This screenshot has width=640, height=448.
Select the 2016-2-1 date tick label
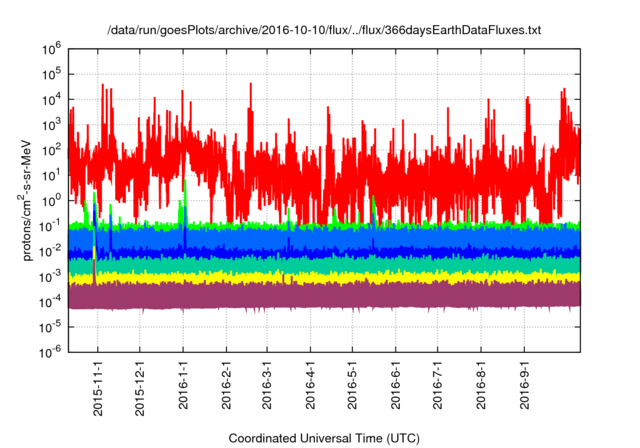tap(226, 385)
